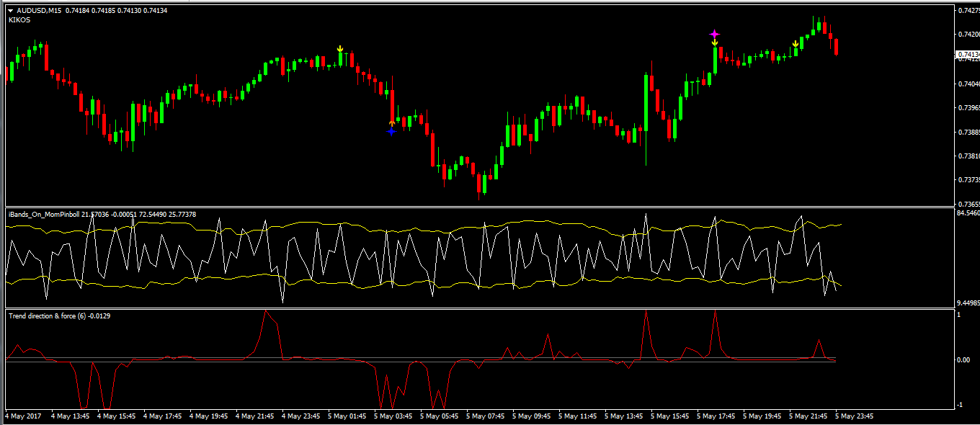Viewport: 980px width, 425px height.
Task: Select the leftmost yellow down arrow signal
Action: point(340,49)
